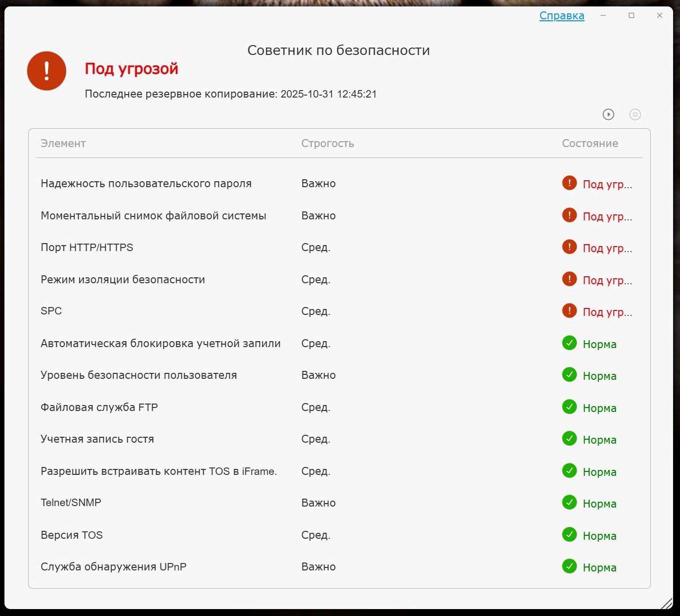Click the Версия TOS row
Image resolution: width=680 pixels, height=616 pixels.
pos(72,535)
